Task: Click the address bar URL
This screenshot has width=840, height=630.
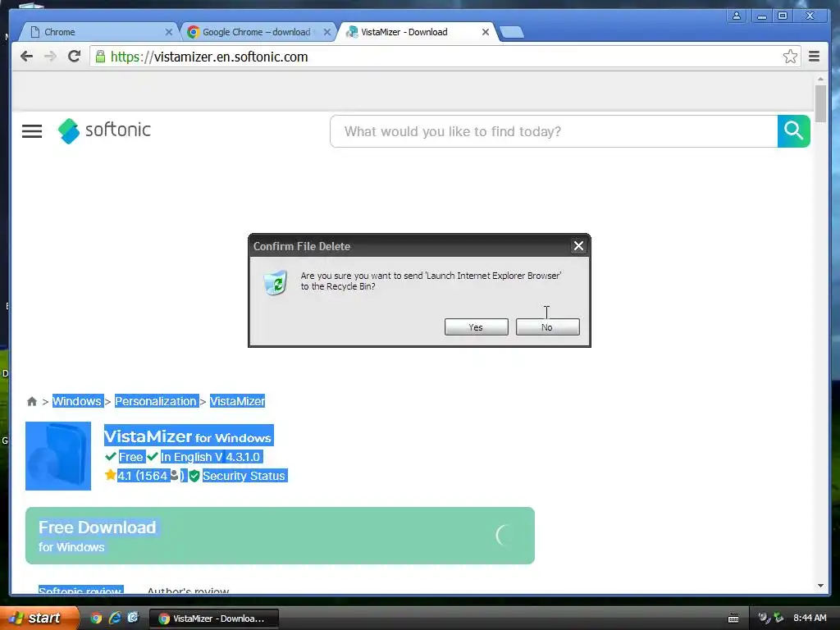Action: tap(209, 57)
